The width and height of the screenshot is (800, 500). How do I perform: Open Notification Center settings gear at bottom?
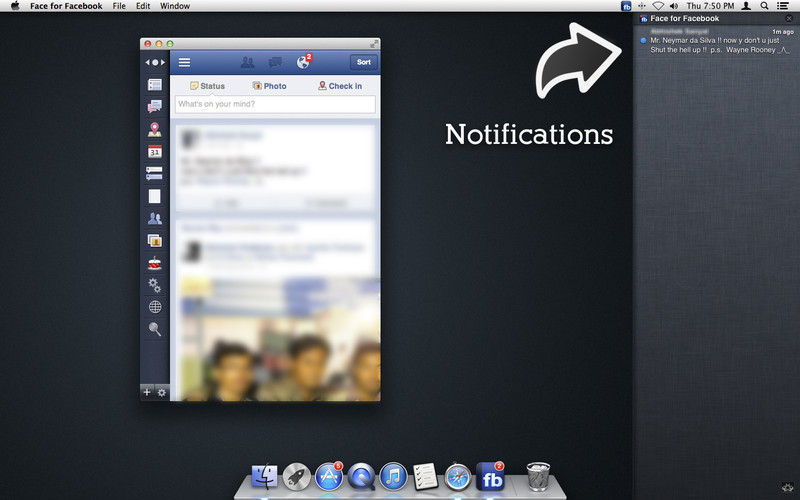point(788,487)
